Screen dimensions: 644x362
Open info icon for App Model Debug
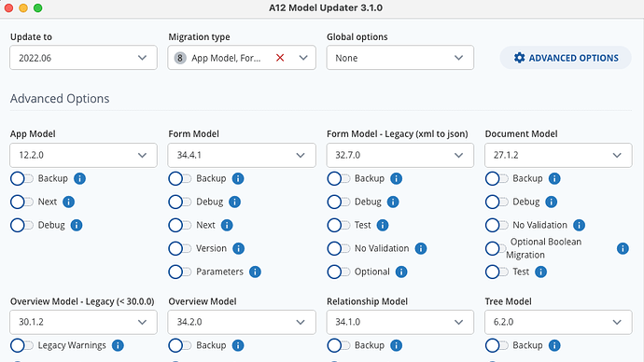click(77, 226)
